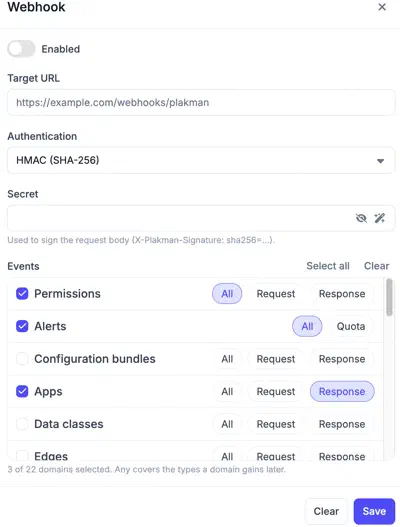Check the Configuration bundles checkbox
This screenshot has width=400, height=527.
click(22, 359)
